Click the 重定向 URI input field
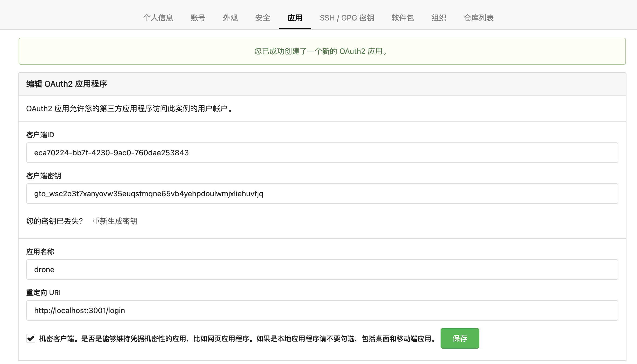Image resolution: width=637 pixels, height=364 pixels. pos(322,310)
